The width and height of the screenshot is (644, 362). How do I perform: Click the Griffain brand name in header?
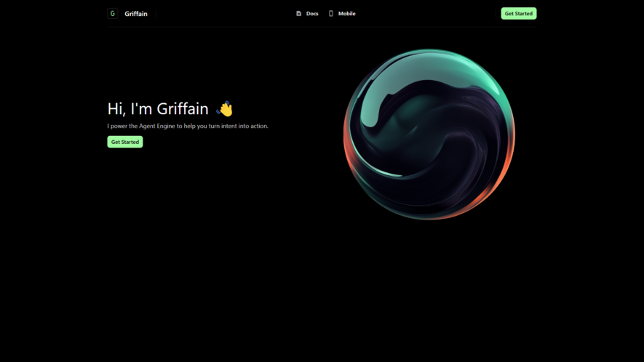click(136, 14)
